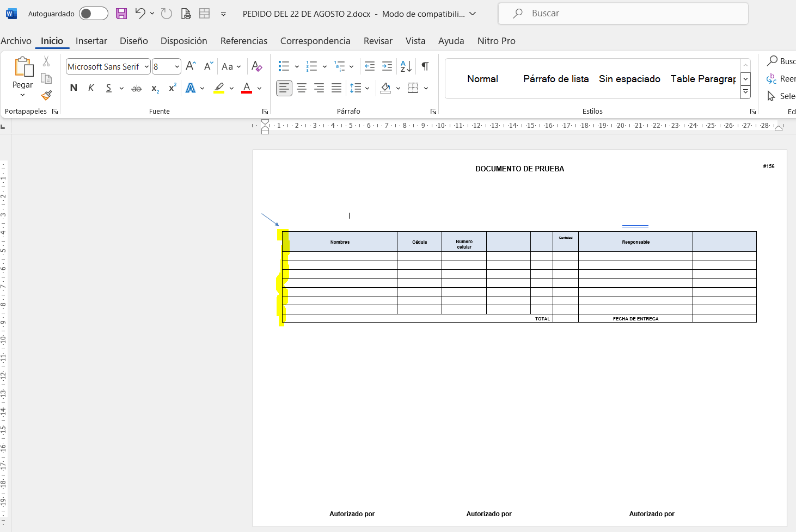Expand the multilevel list dropdown

click(351, 66)
